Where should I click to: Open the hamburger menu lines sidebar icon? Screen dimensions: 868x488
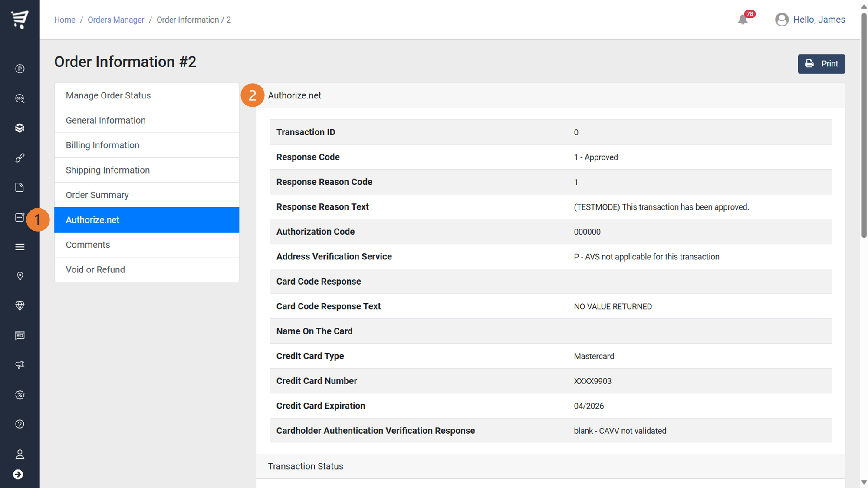[x=20, y=247]
